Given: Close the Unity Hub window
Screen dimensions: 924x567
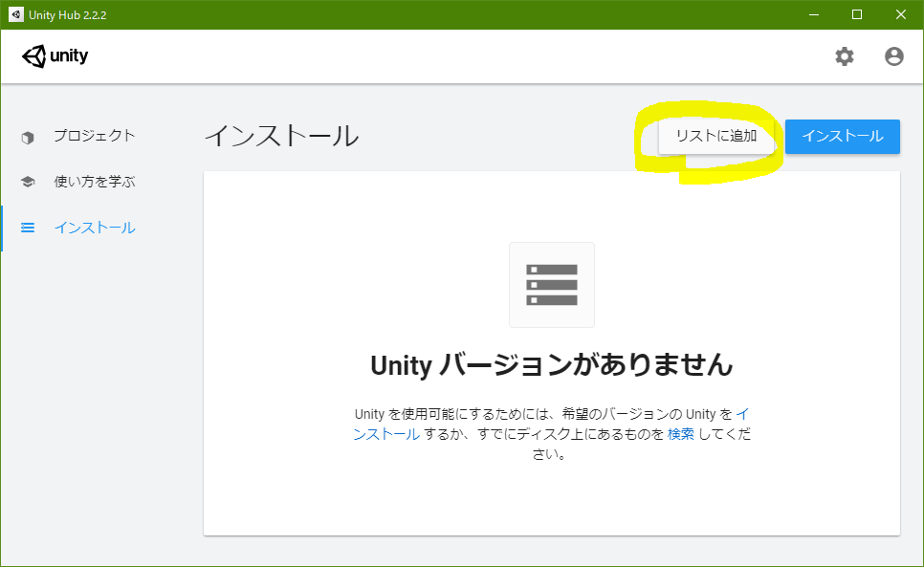Looking at the screenshot, I should 901,14.
